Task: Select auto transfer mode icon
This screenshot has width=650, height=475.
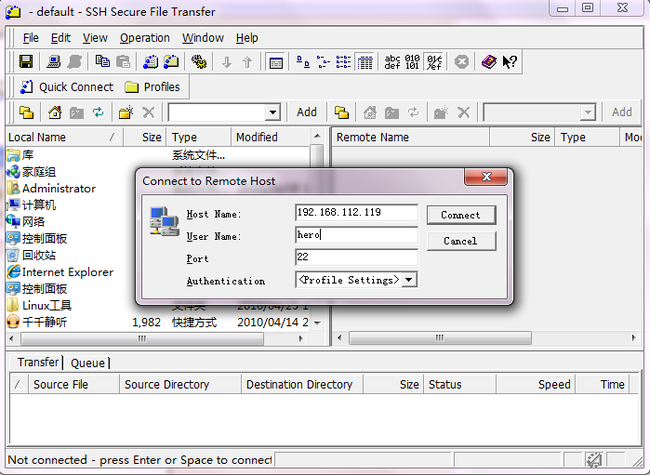Action: click(434, 62)
